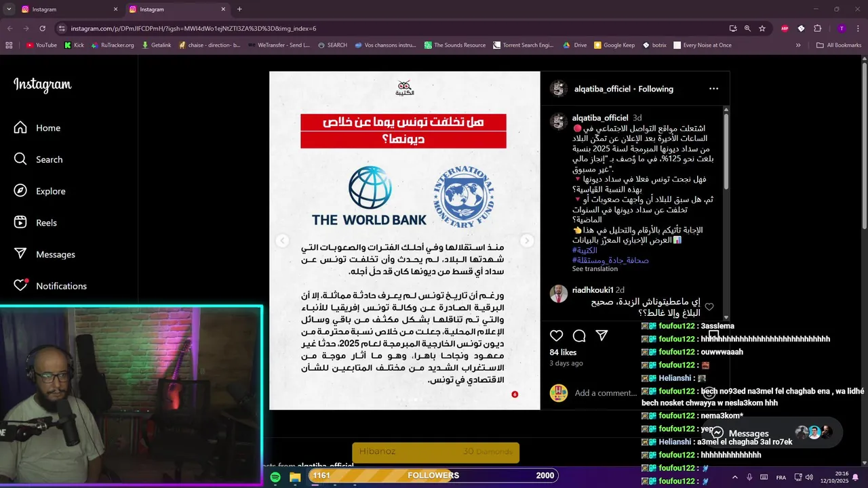Click See translation under the caption
The image size is (868, 488).
coord(595,269)
